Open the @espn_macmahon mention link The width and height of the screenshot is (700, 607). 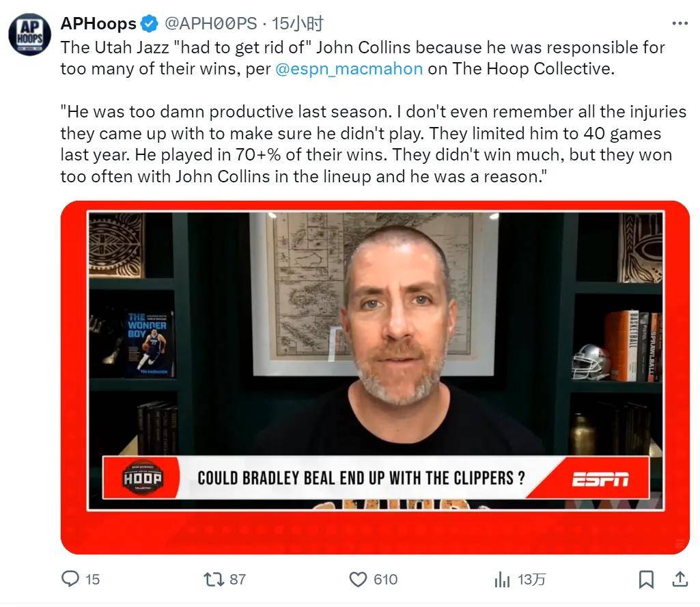coord(349,69)
